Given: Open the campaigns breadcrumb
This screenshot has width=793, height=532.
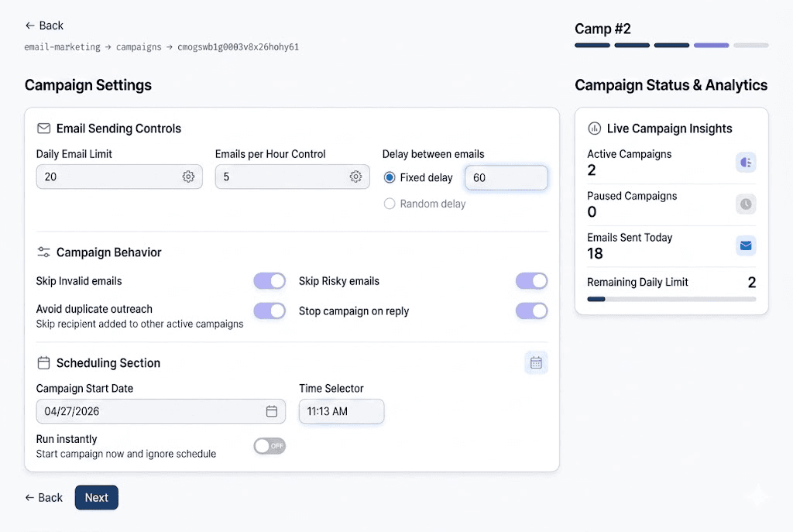Looking at the screenshot, I should point(139,47).
